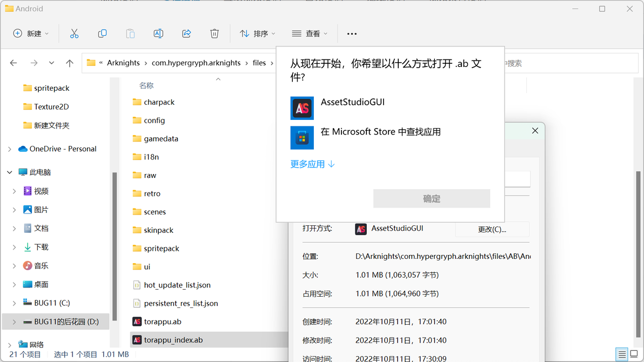Expand the 网络 tree node
This screenshot has width=644, height=362.
(9, 345)
